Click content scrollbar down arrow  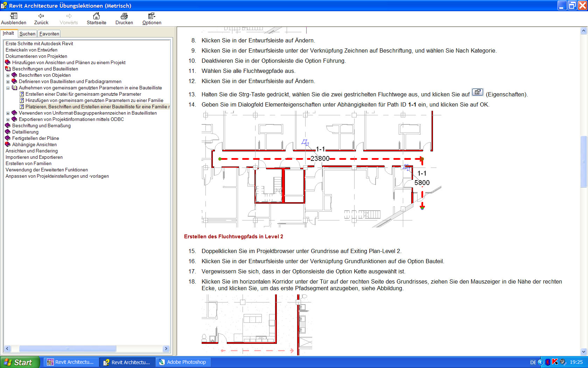pos(583,352)
